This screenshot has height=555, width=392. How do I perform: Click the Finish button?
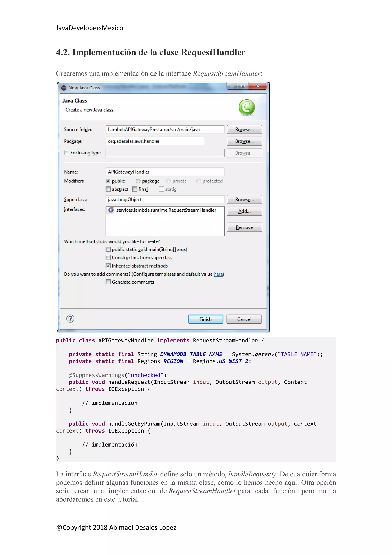[205, 319]
